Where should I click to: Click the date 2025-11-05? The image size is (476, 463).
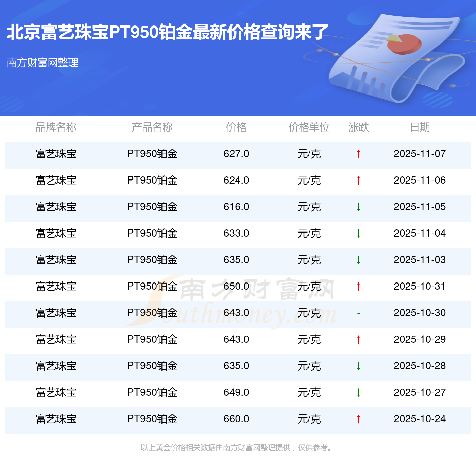click(420, 207)
